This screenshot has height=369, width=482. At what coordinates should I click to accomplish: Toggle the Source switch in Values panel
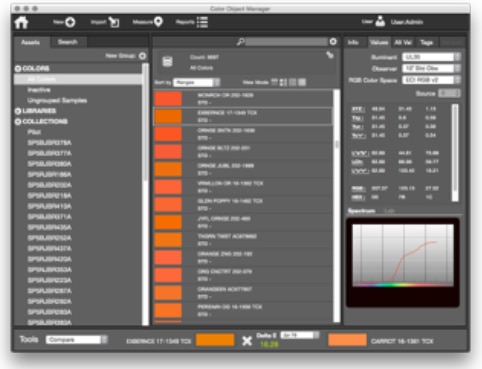(449, 93)
